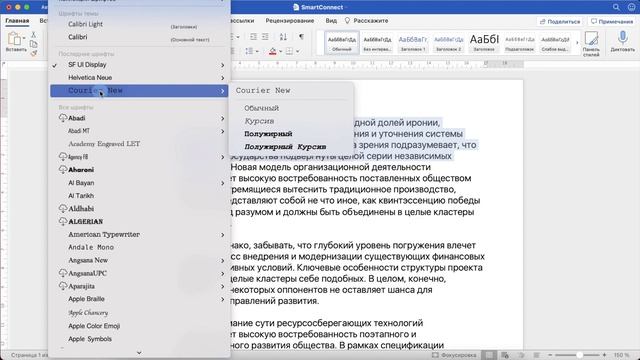The image size is (640, 360).
Task: Click the 150 % zoom level value
Action: pos(622,355)
